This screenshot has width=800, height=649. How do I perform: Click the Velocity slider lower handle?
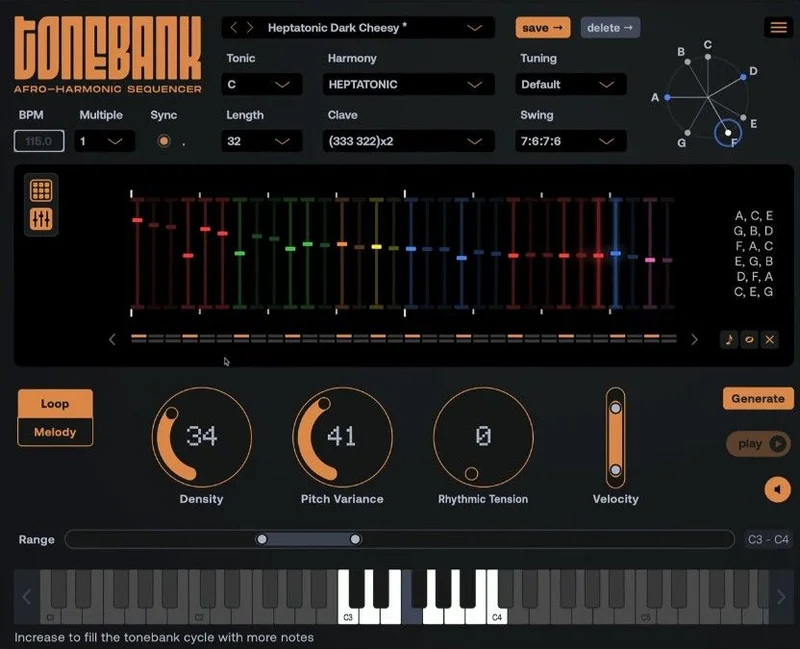[x=615, y=469]
